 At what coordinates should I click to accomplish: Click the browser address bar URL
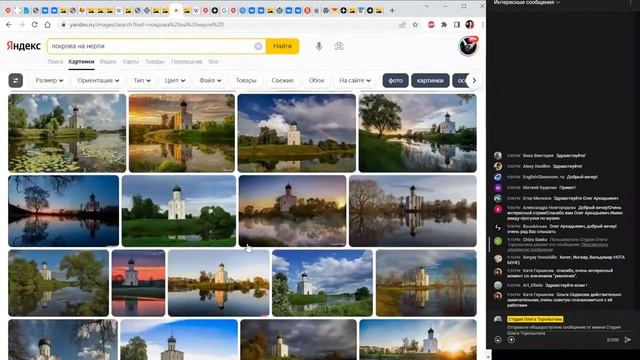click(147, 25)
